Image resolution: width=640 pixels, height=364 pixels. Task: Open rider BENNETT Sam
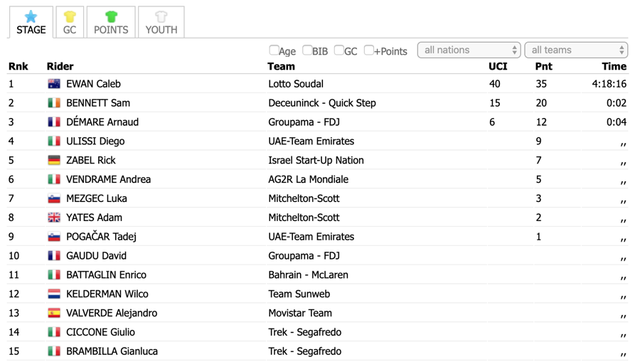98,103
